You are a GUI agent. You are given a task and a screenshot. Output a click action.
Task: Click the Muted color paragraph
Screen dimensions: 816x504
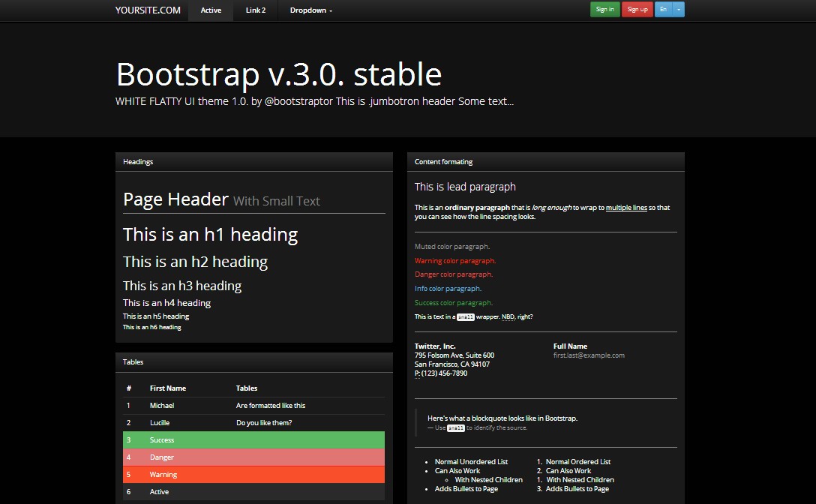[451, 246]
